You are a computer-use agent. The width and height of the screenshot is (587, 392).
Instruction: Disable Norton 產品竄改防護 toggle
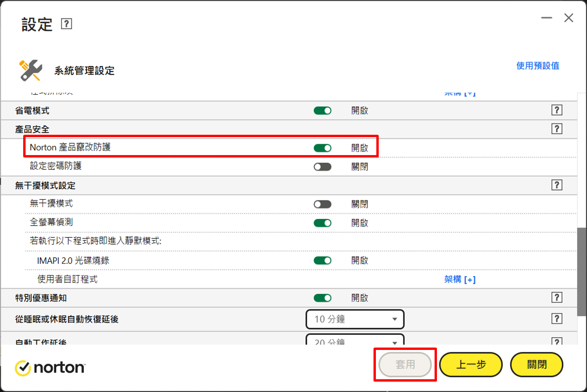[322, 148]
